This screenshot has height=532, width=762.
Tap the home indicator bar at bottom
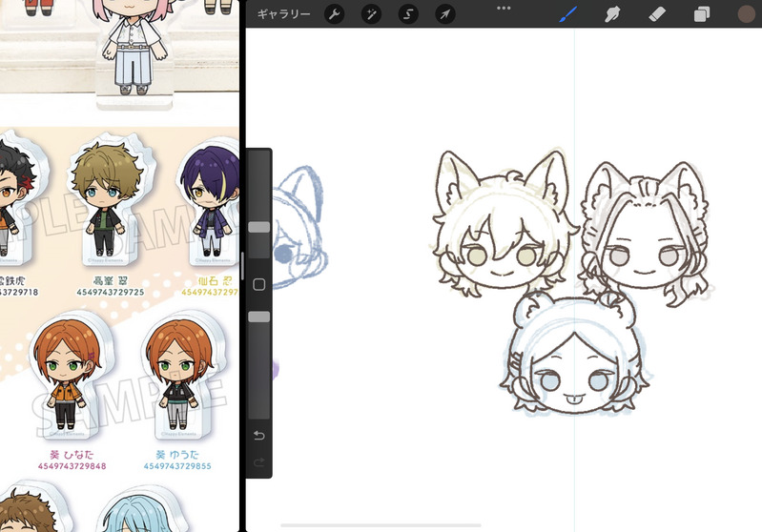[x=381, y=525]
